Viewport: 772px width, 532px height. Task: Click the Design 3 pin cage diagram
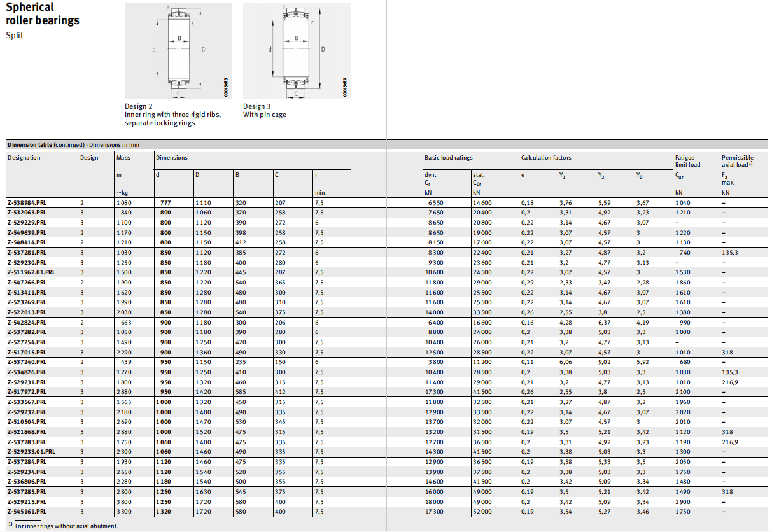pyautogui.click(x=297, y=51)
